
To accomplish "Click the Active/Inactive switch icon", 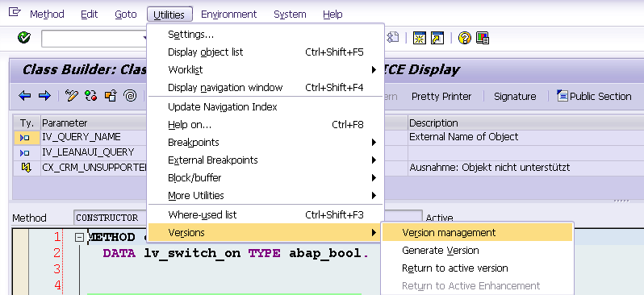I will coord(90,96).
